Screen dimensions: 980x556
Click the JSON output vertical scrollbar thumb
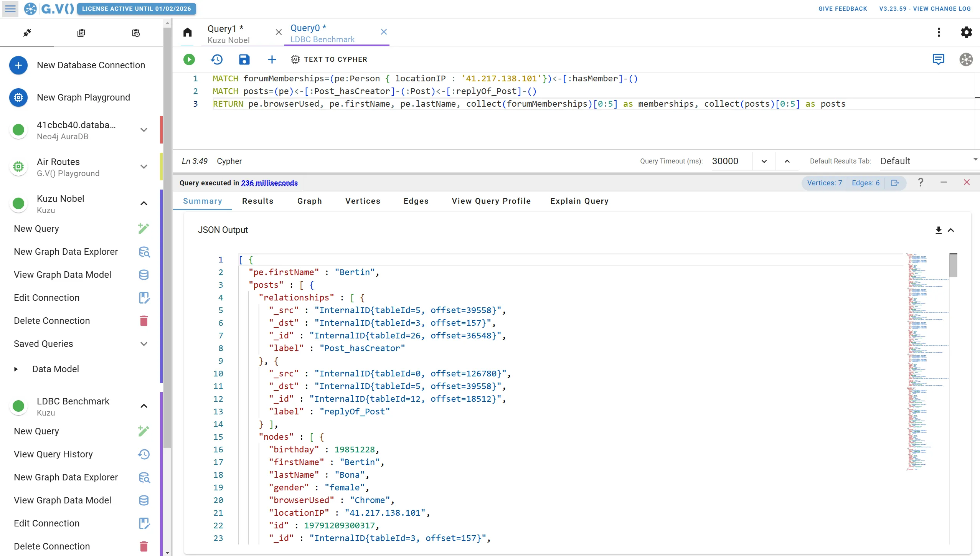(953, 265)
